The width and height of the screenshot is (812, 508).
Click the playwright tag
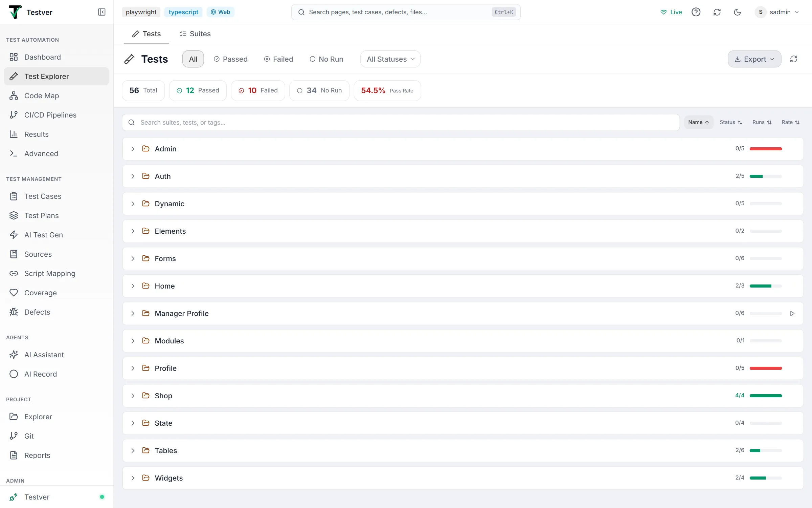click(x=141, y=12)
